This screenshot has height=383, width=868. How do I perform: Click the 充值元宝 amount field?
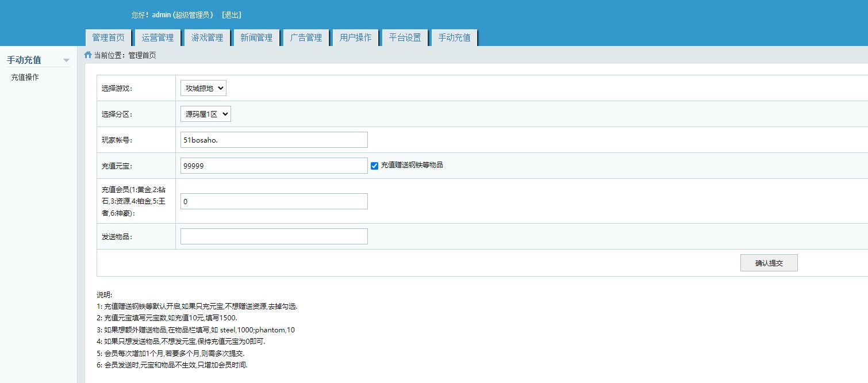tap(274, 166)
